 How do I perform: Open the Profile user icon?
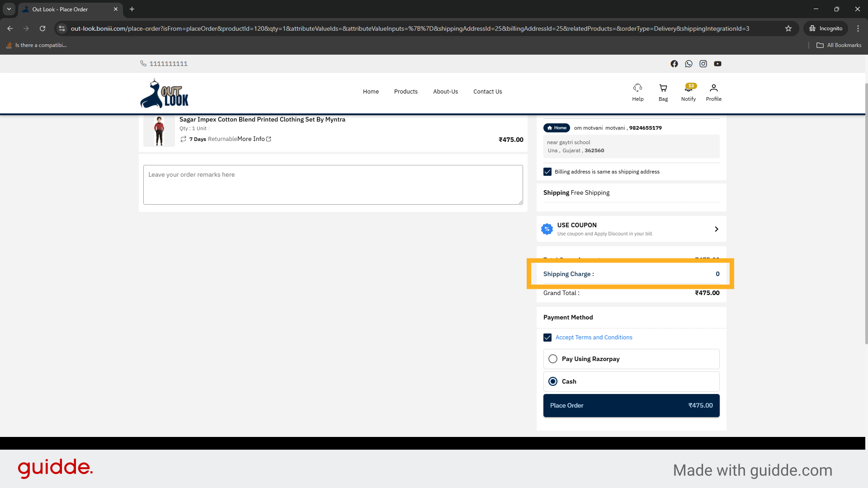[713, 88]
